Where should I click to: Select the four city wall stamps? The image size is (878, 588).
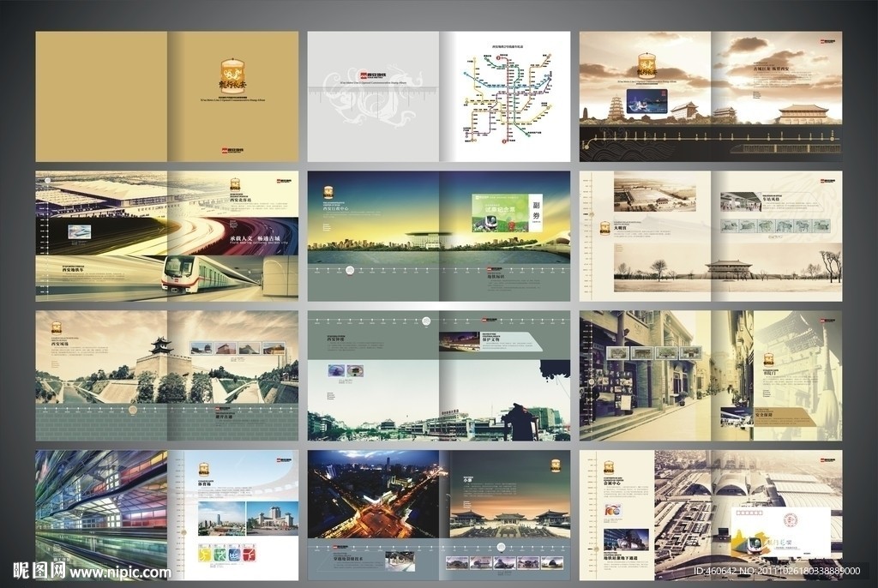click(238, 348)
